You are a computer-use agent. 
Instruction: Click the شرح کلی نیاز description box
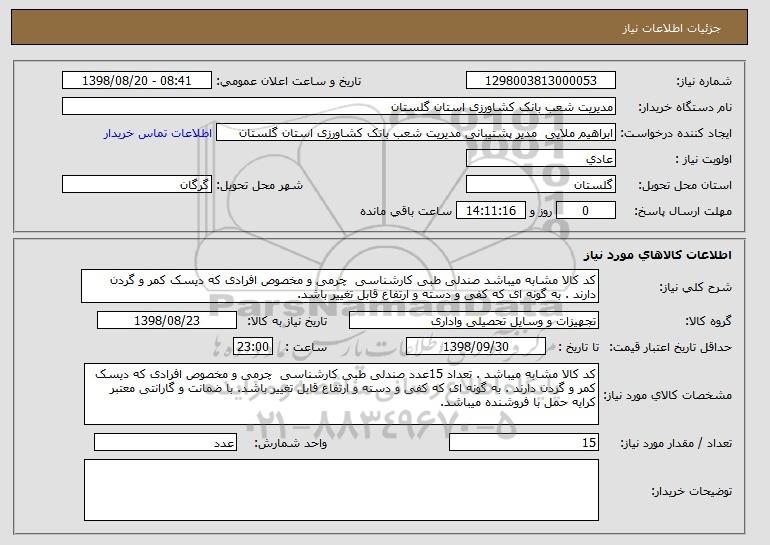coord(340,286)
